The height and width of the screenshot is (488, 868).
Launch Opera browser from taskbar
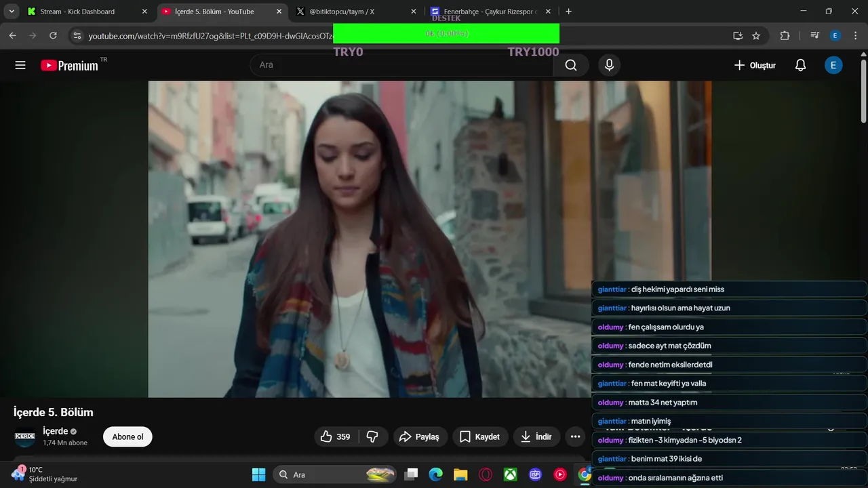click(486, 474)
